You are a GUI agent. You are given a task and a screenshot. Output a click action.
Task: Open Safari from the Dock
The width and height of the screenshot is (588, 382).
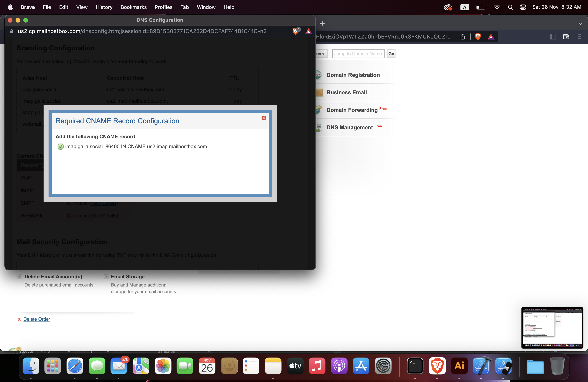[75, 366]
